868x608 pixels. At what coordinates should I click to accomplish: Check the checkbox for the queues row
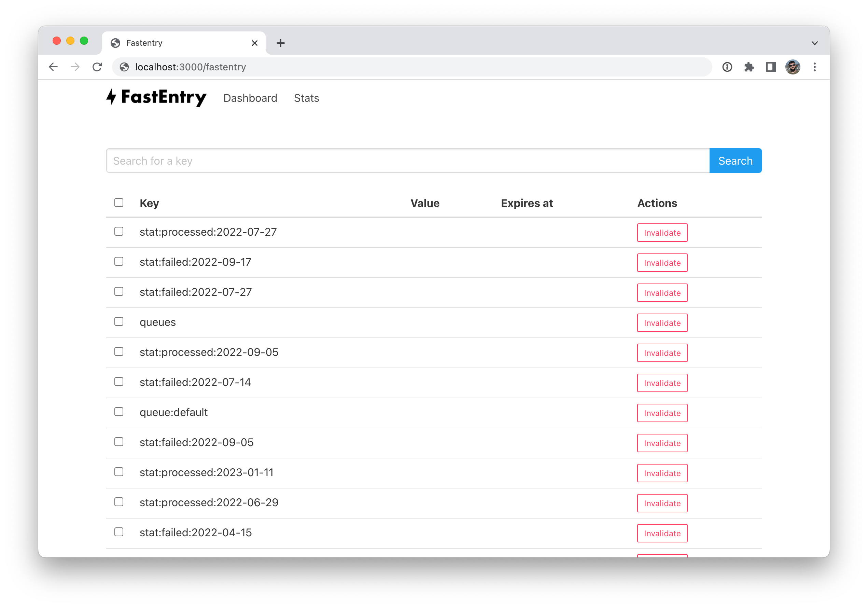[119, 322]
